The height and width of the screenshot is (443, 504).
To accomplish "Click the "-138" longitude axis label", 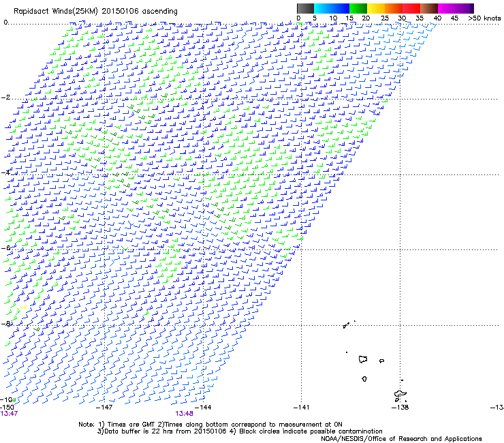I will pyautogui.click(x=400, y=408).
